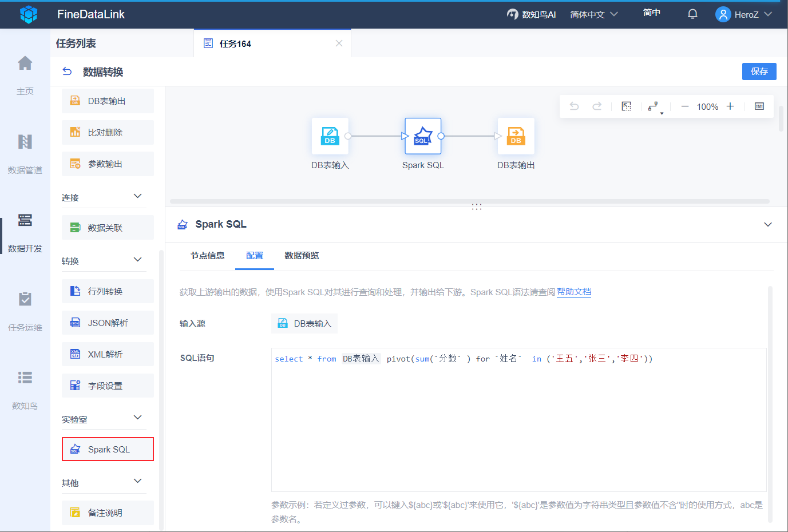Viewport: 788px width, 532px height.
Task: Add Spark SQL operator from palette
Action: (x=108, y=449)
